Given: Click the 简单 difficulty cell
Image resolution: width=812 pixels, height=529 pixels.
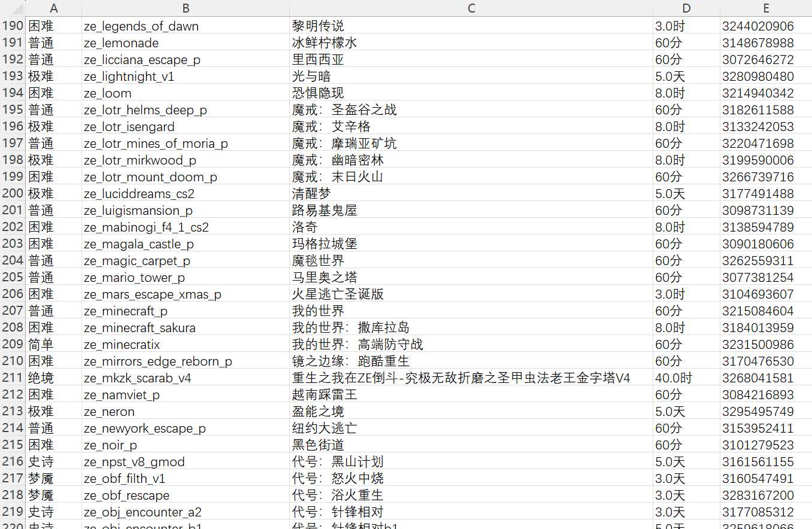Looking at the screenshot, I should point(53,345).
